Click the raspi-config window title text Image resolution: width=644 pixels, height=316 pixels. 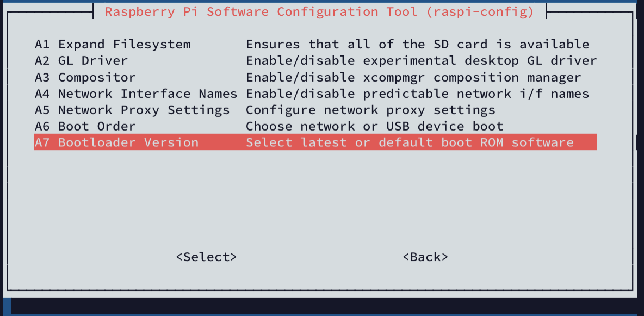tap(319, 11)
